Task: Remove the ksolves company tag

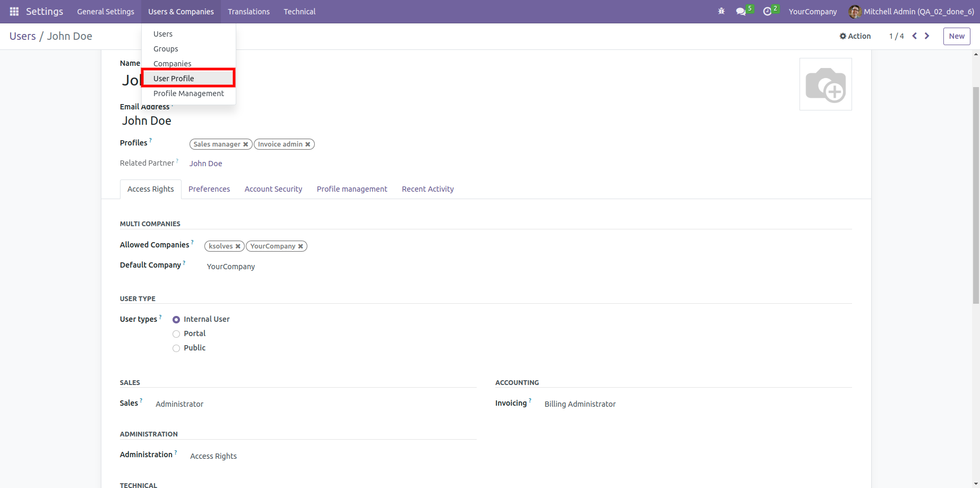Action: [x=238, y=246]
